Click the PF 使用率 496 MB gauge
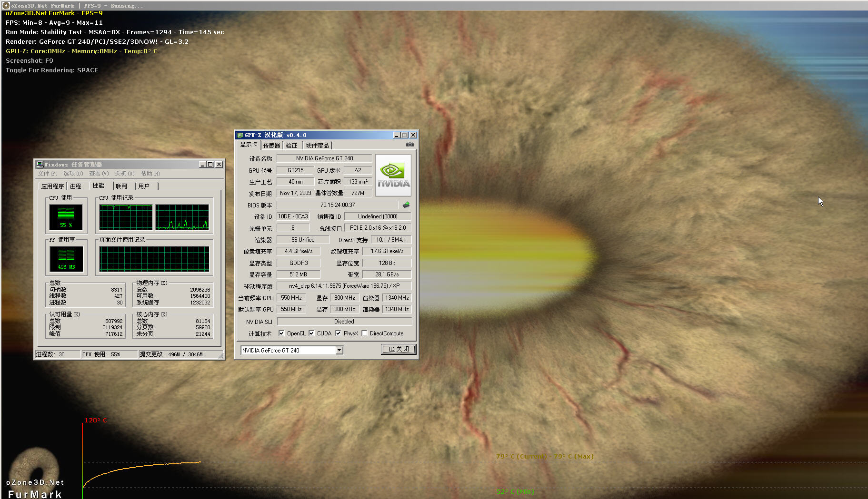Viewport: 868px width, 499px height. coord(66,259)
